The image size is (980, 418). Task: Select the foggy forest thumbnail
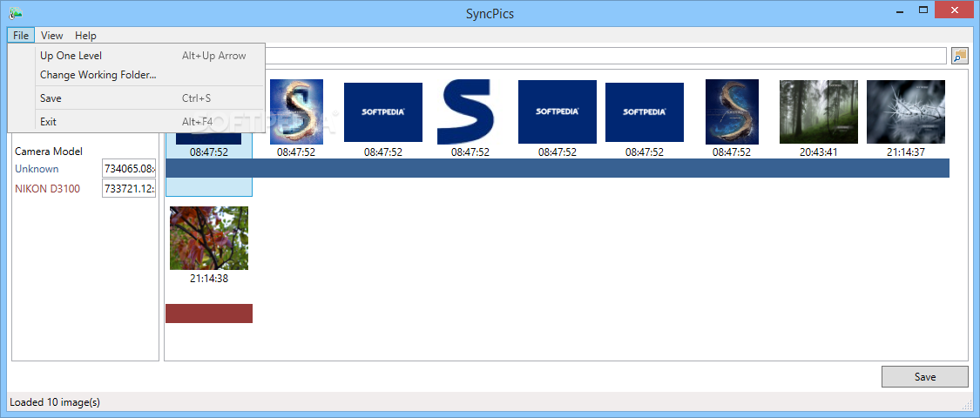pyautogui.click(x=819, y=111)
